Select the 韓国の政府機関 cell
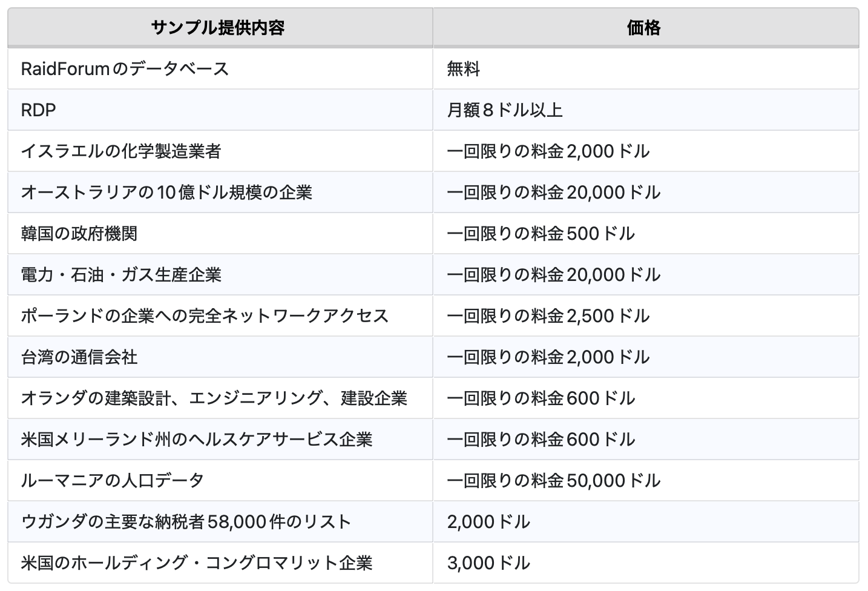The width and height of the screenshot is (868, 591). click(79, 234)
